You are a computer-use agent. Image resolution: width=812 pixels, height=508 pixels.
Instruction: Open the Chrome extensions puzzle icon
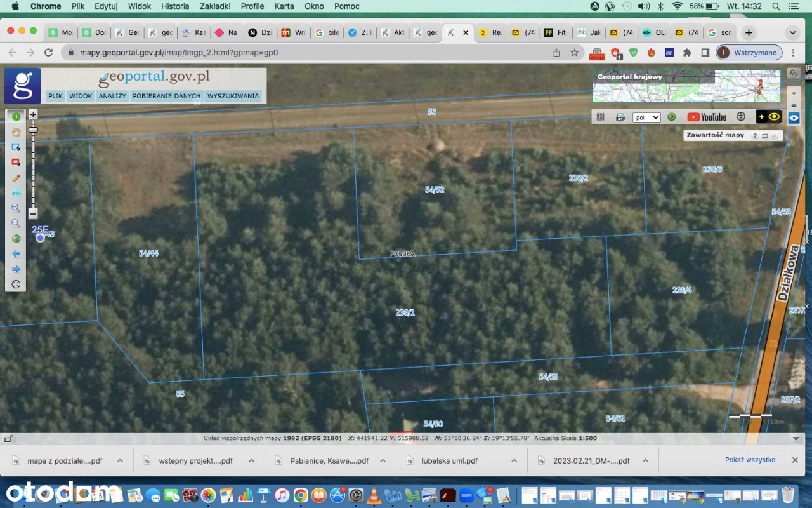click(x=687, y=53)
